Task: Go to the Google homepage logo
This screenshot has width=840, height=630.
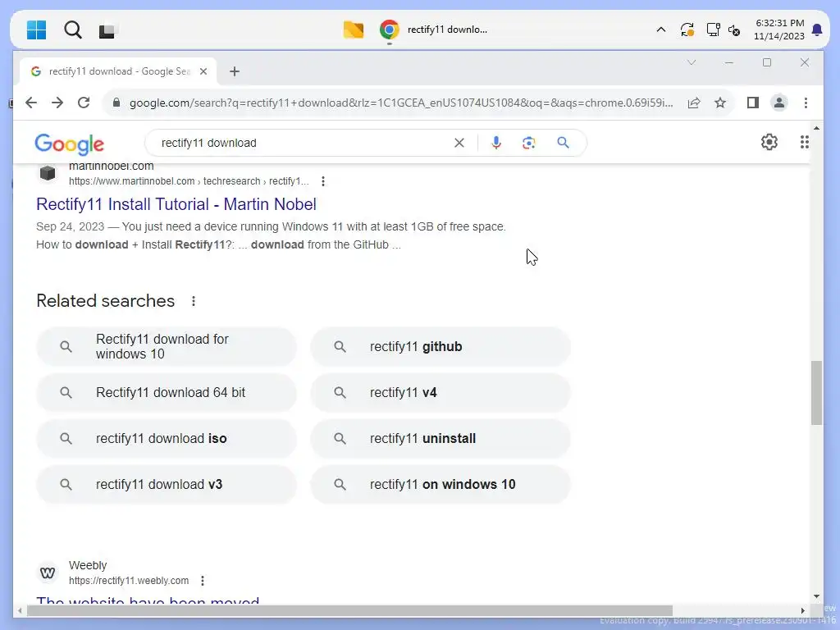Action: point(69,144)
